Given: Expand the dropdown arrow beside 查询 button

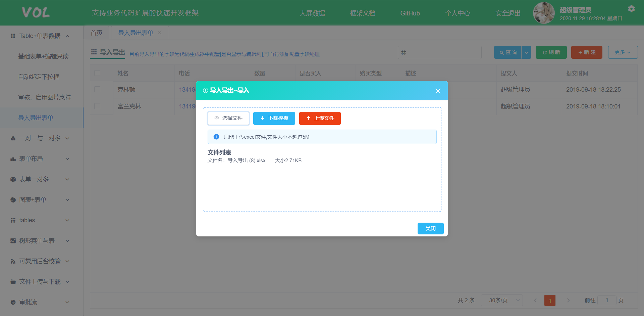Looking at the screenshot, I should pyautogui.click(x=526, y=52).
